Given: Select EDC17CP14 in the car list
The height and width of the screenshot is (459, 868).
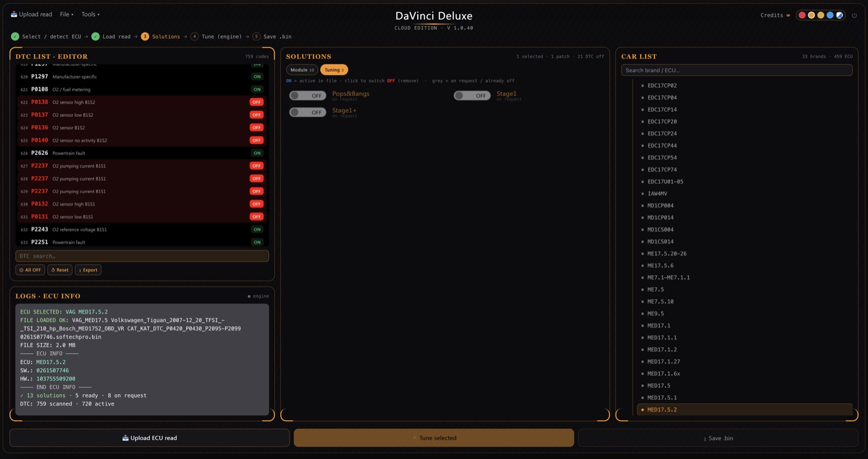Looking at the screenshot, I should click(x=745, y=109).
